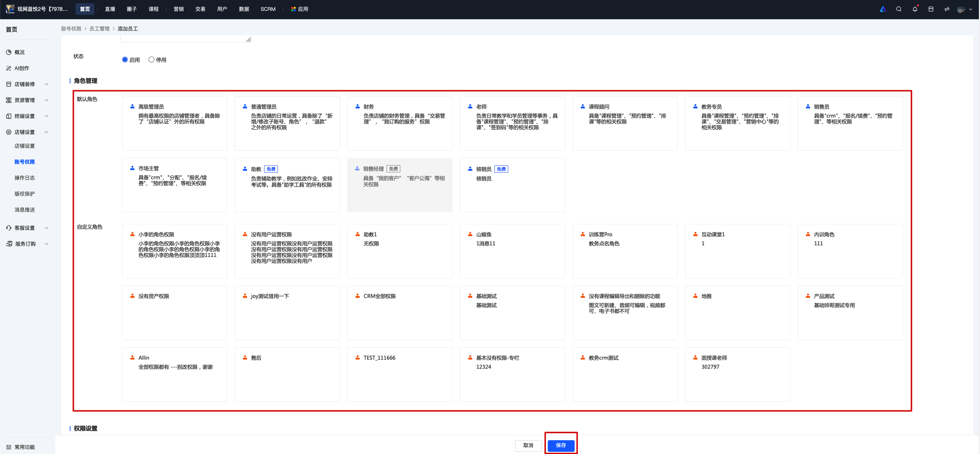980x454 pixels.
Task: Click the 保存 save button
Action: click(561, 445)
